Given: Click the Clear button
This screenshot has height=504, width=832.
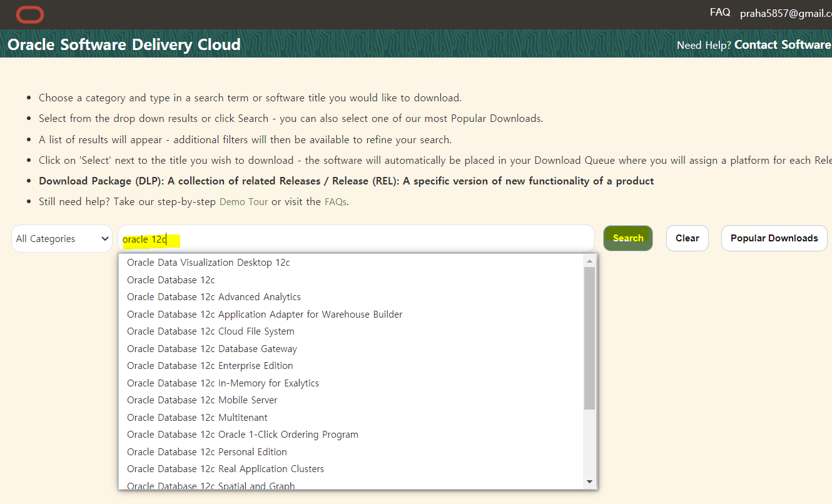Looking at the screenshot, I should coord(687,238).
